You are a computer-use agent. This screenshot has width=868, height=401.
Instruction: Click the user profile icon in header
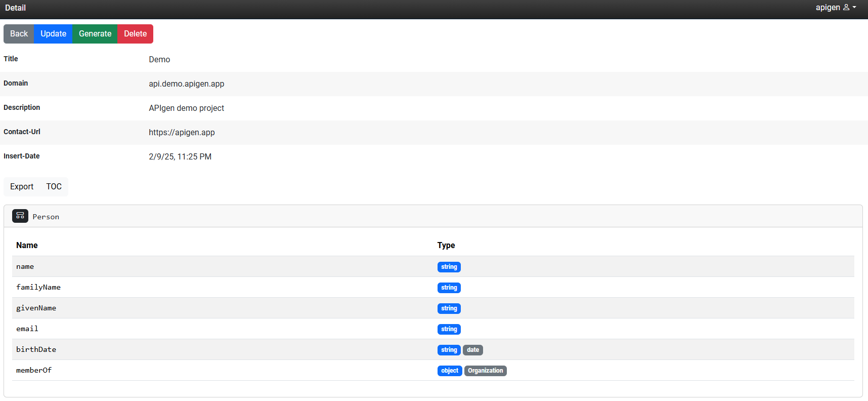pos(846,8)
